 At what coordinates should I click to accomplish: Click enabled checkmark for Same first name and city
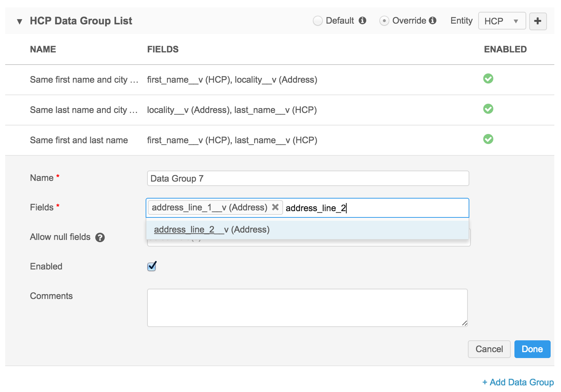tap(488, 79)
